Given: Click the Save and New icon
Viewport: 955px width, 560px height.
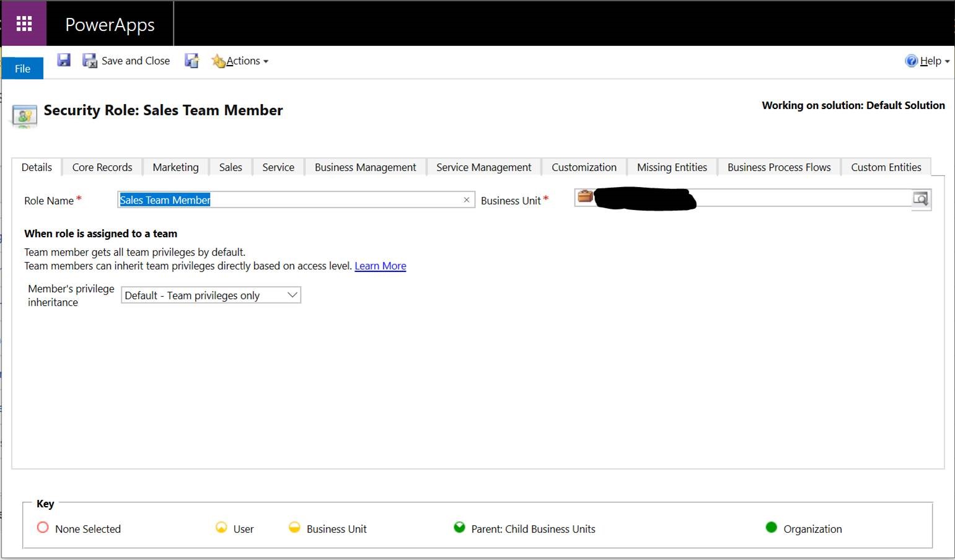Looking at the screenshot, I should 191,61.
